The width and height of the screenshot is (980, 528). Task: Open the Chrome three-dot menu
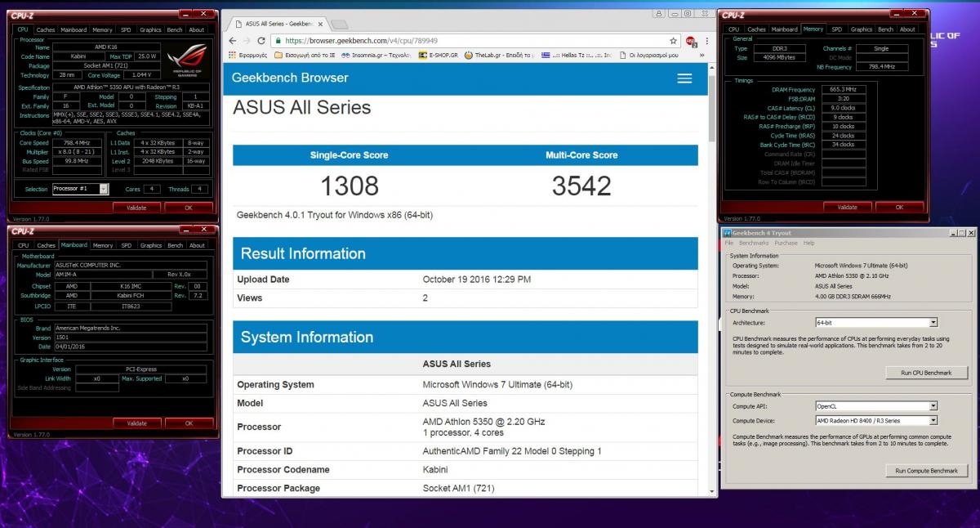706,40
